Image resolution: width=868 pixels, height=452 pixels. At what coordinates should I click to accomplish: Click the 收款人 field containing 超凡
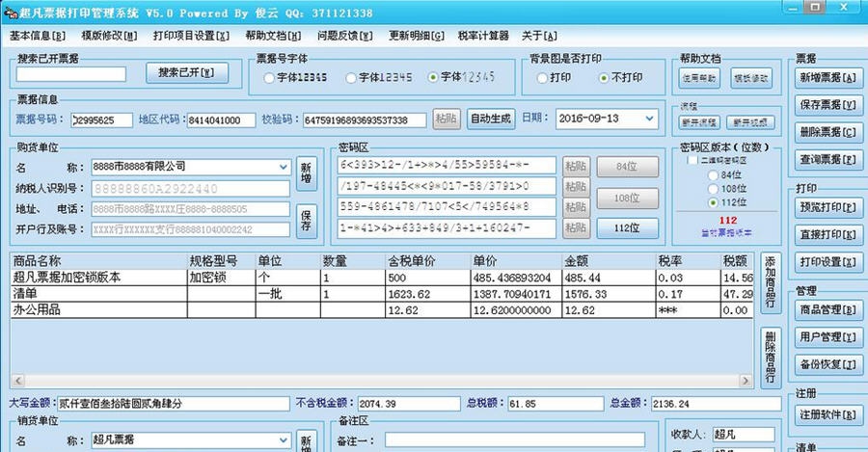[x=743, y=435]
